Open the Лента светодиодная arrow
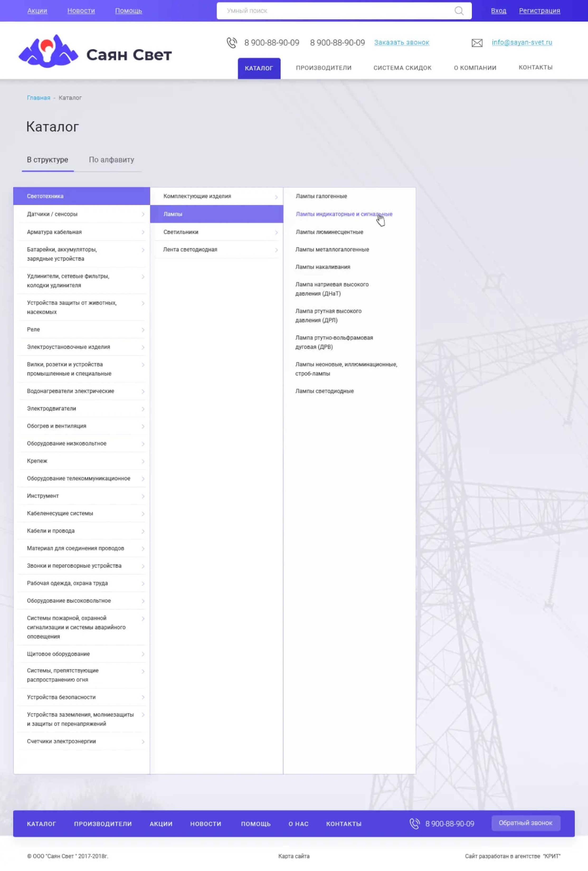588x871 pixels. click(x=276, y=250)
